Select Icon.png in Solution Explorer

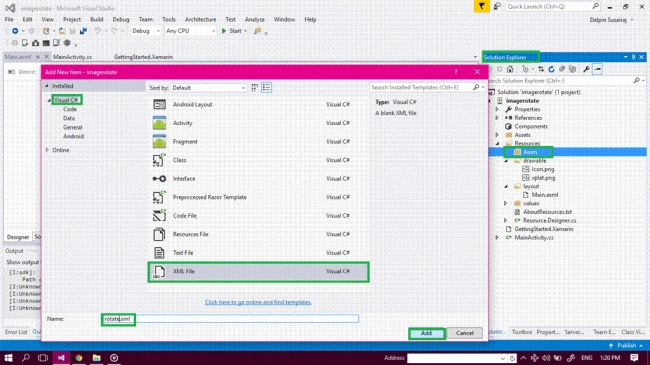[x=543, y=169]
